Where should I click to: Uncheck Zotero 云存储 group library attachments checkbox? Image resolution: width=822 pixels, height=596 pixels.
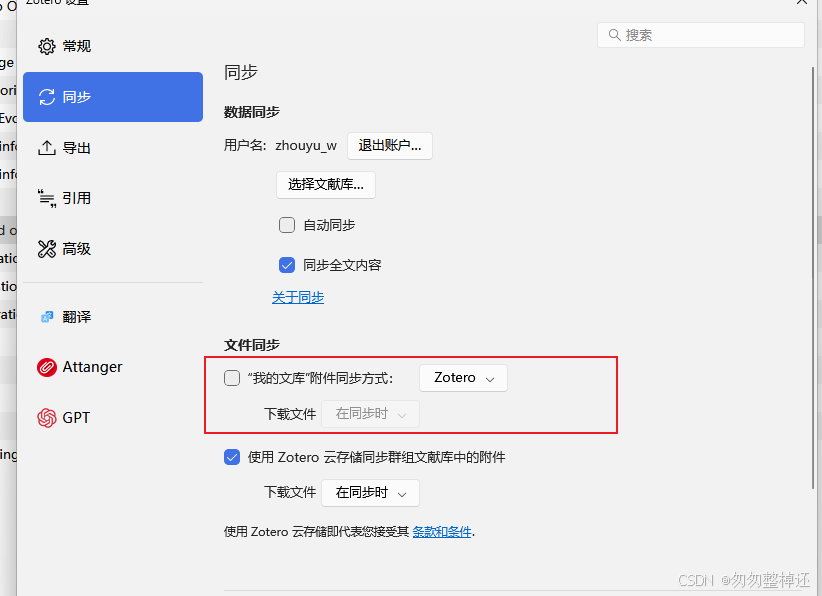[232, 457]
